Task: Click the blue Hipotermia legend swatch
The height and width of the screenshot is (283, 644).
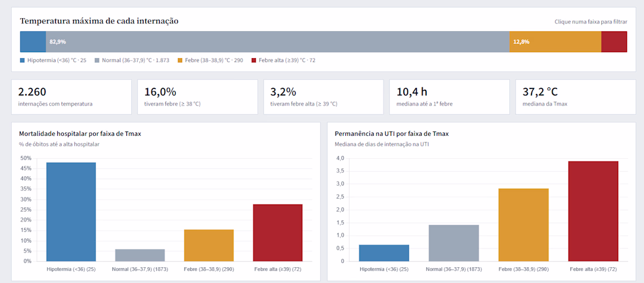Action: 22,60
